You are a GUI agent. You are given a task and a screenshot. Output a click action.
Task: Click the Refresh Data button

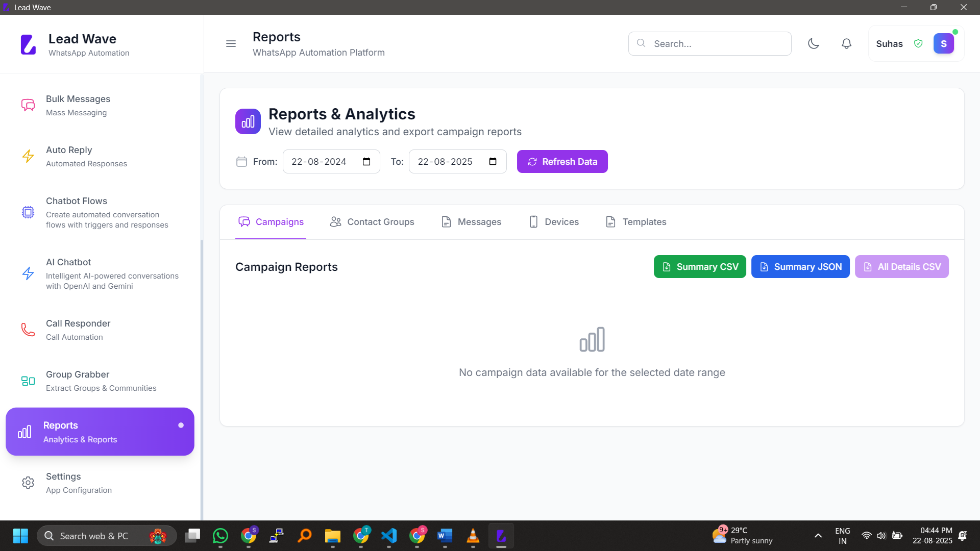(x=562, y=162)
